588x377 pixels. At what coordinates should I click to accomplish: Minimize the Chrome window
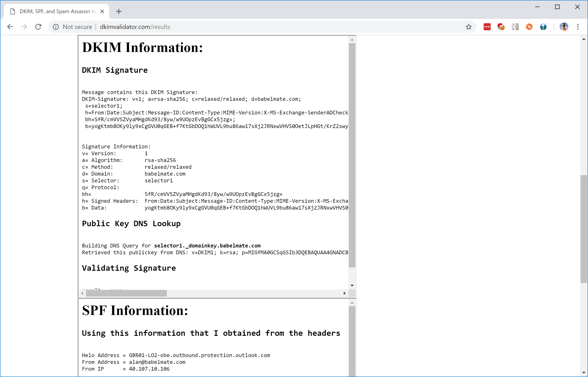537,7
